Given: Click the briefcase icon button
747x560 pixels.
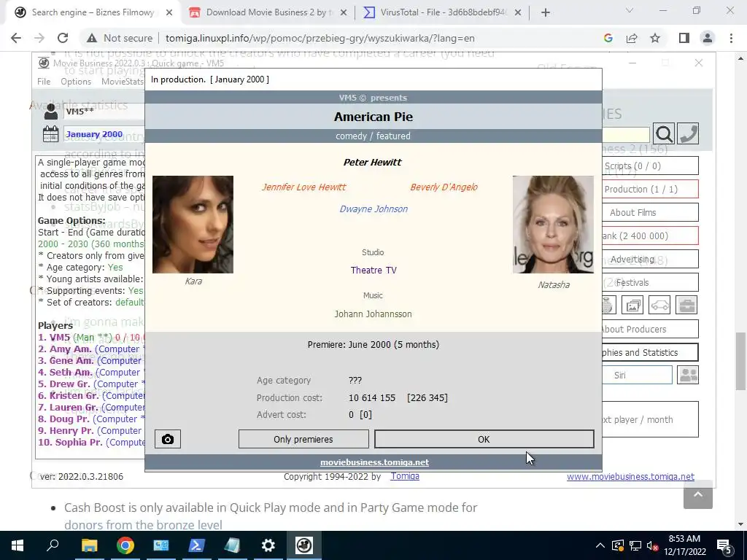Looking at the screenshot, I should click(x=686, y=306).
